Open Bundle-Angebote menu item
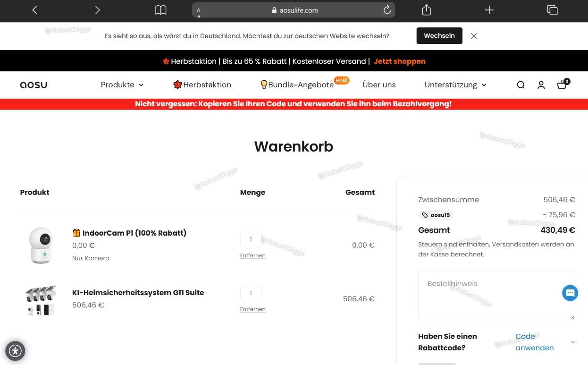This screenshot has width=588, height=365. [x=297, y=85]
